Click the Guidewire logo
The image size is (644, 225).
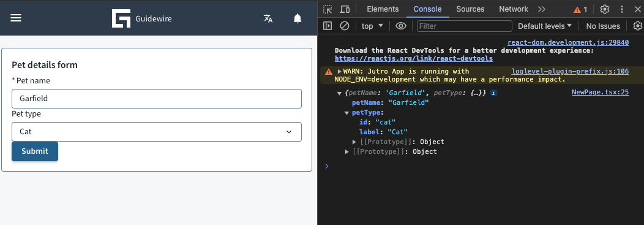tap(141, 18)
